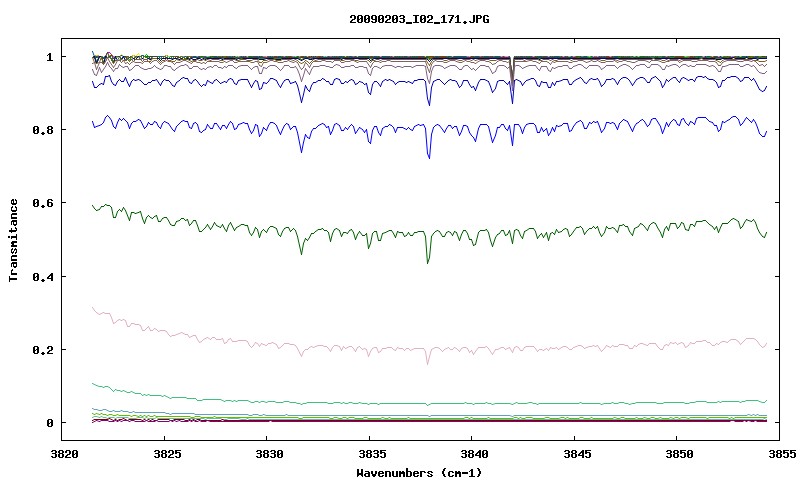Click the x-axis tick label 3820

pyautogui.click(x=64, y=454)
